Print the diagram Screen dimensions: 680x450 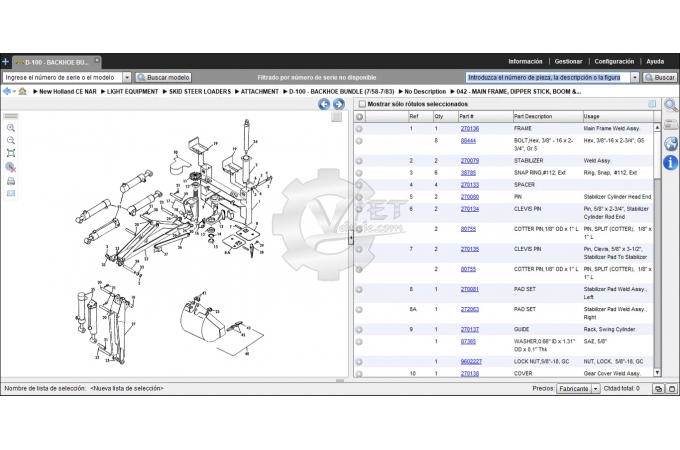point(11,181)
